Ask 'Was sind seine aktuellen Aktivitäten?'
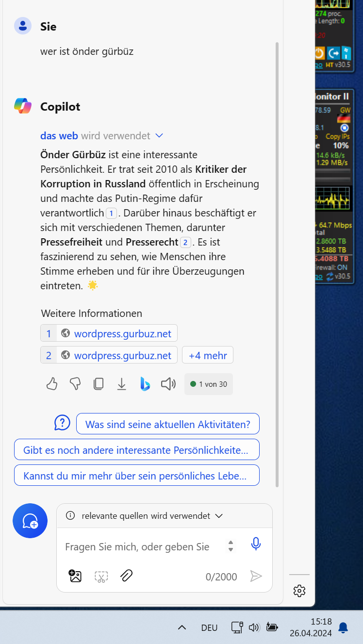 click(168, 424)
